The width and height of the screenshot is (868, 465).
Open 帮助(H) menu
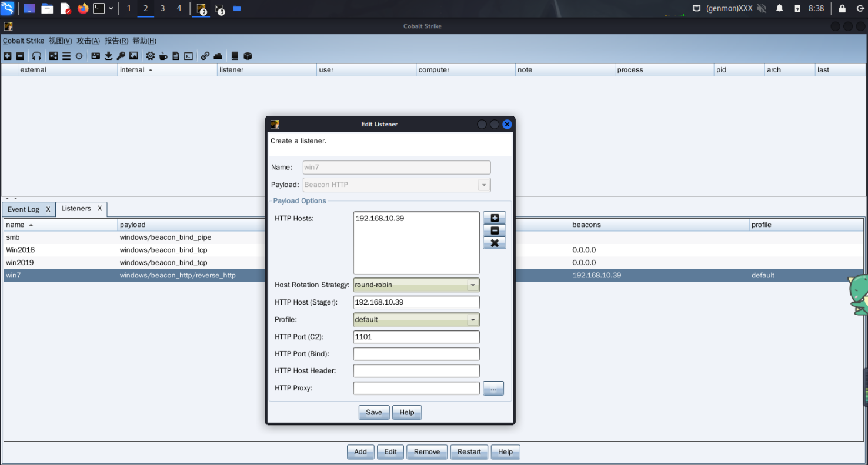(145, 41)
